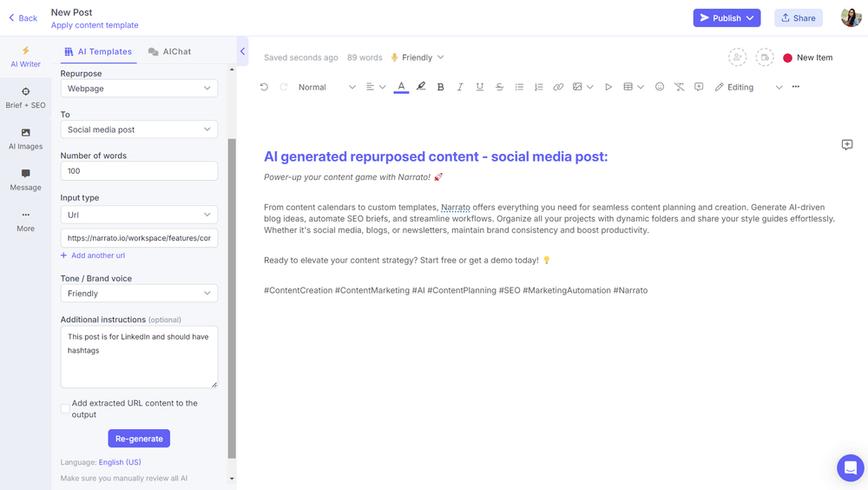The height and width of the screenshot is (490, 868).
Task: Change the Friendly tone in header
Action: [418, 57]
